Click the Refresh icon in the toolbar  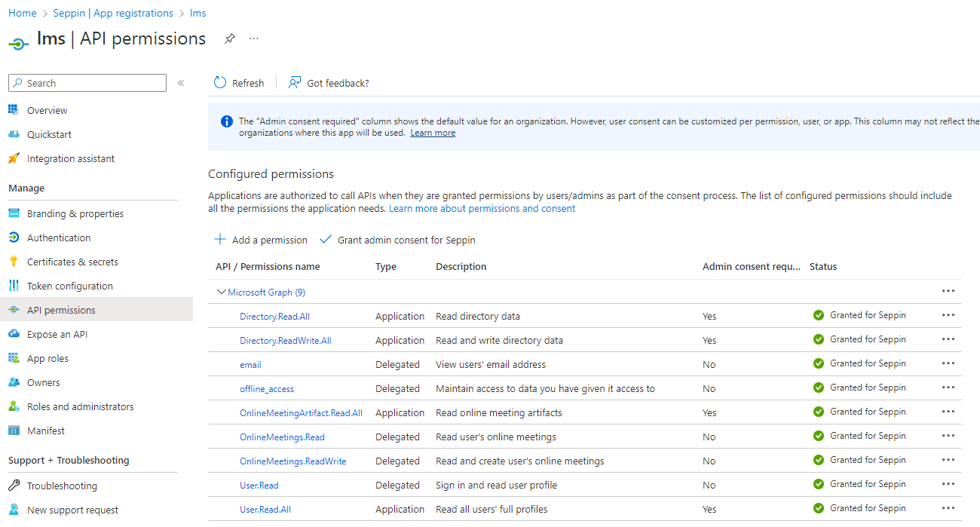[220, 83]
